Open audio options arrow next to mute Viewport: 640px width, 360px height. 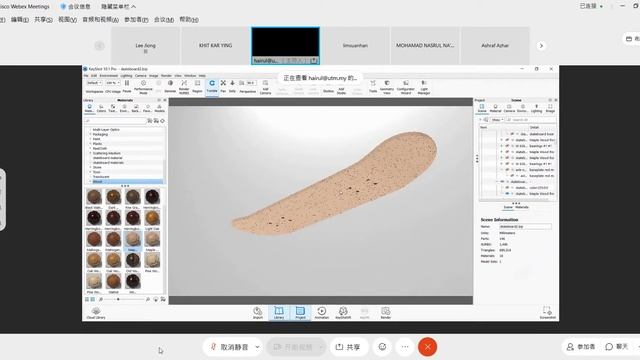(258, 347)
